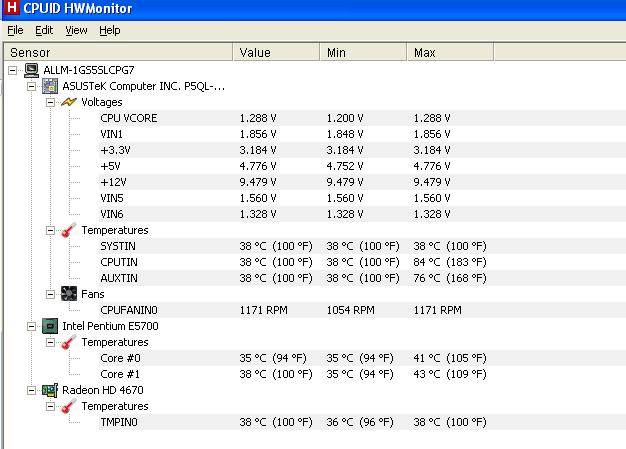The image size is (626, 449).
Task: Click the Radeon HD 4670 label
Action: coord(103,390)
